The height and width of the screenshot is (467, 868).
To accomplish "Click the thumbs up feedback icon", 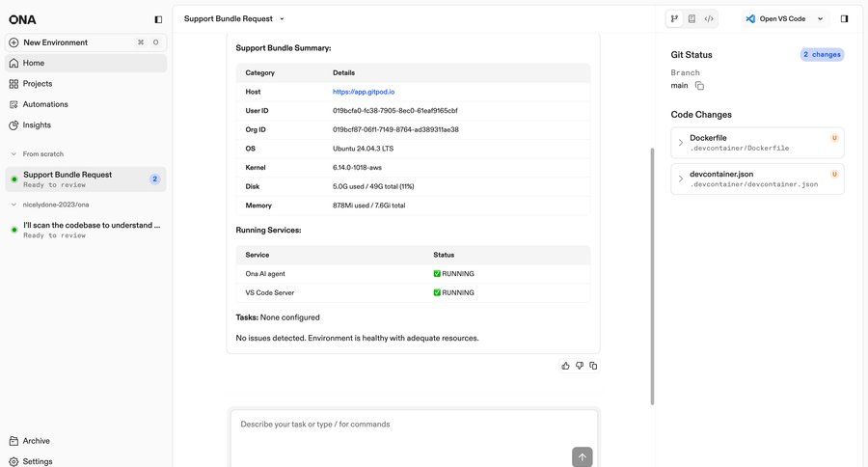I will 565,366.
